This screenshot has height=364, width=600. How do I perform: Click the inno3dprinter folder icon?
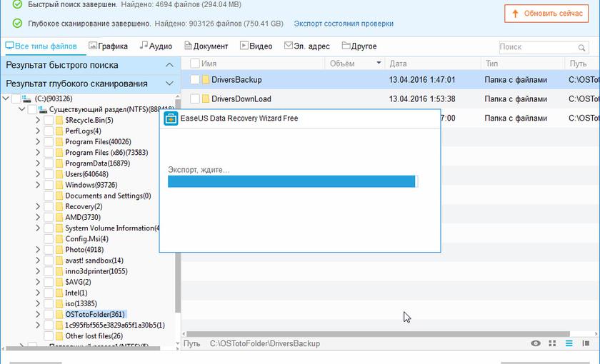59,271
